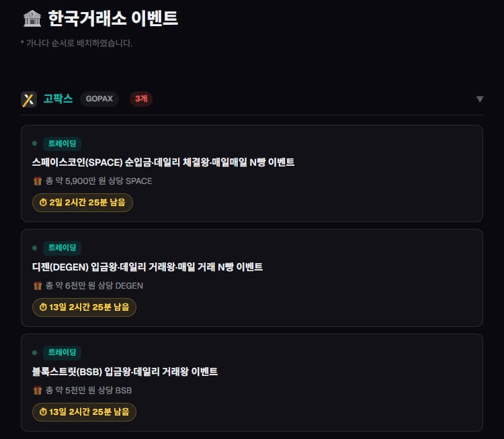Click the GOPAX exchange logo icon
This screenshot has width=504, height=439.
coord(28,99)
